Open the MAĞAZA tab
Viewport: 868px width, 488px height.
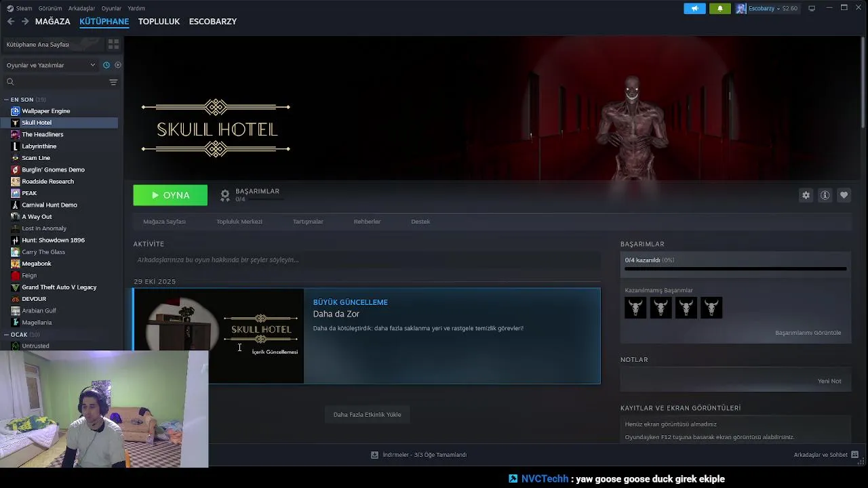[x=52, y=22]
